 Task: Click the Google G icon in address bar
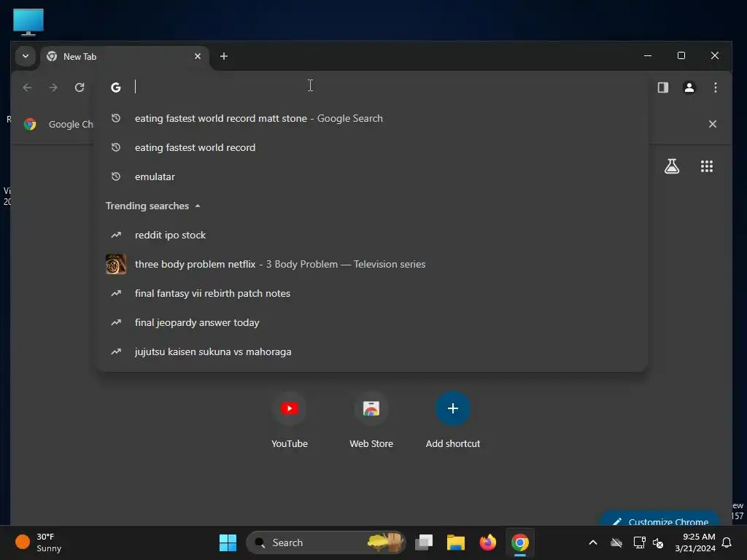click(116, 87)
